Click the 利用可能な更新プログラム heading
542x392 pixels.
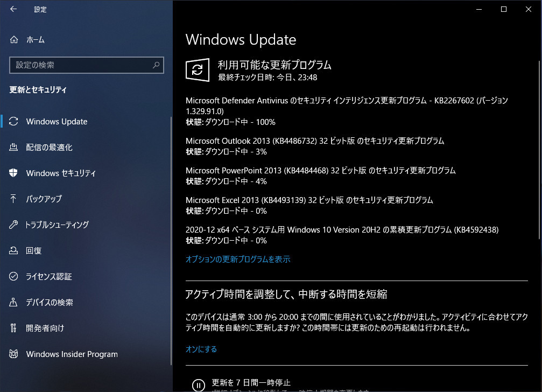[274, 65]
